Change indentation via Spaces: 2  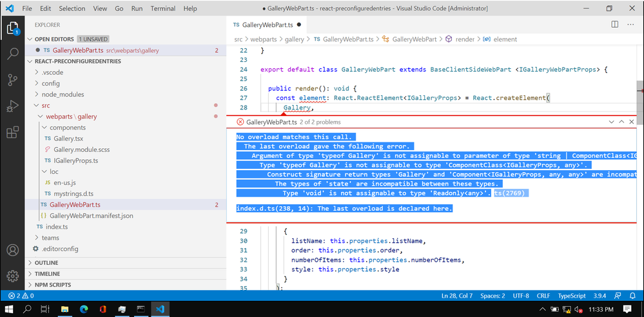pyautogui.click(x=493, y=296)
